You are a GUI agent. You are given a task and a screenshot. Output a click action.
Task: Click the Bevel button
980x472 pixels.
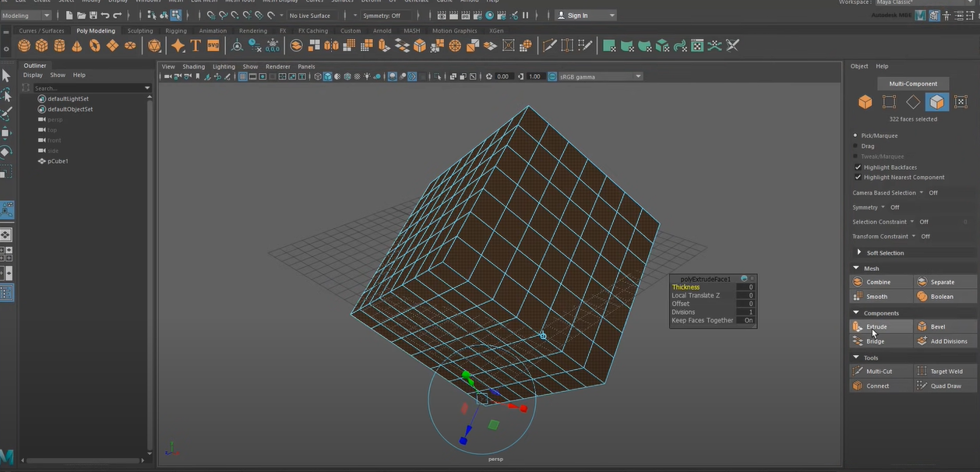pyautogui.click(x=946, y=326)
